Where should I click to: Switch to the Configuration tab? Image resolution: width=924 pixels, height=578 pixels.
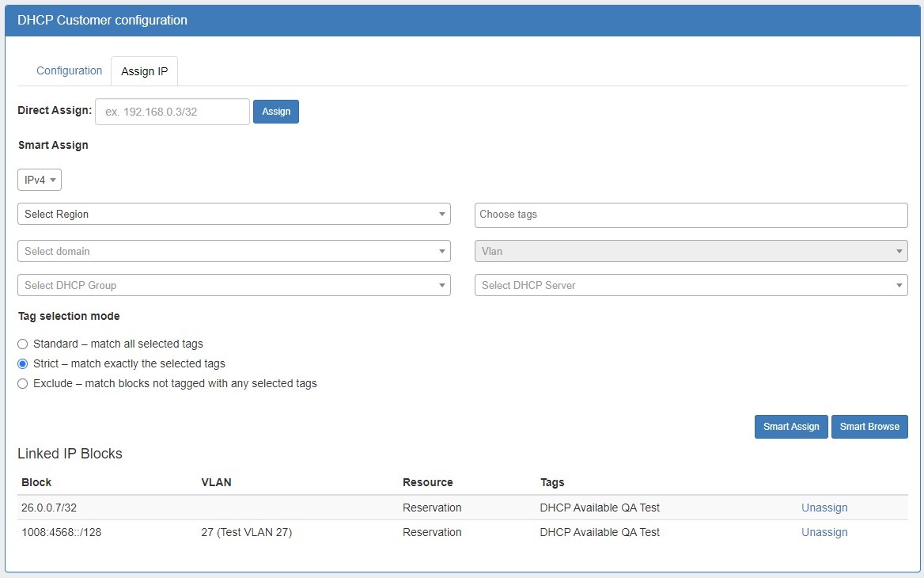tap(69, 70)
